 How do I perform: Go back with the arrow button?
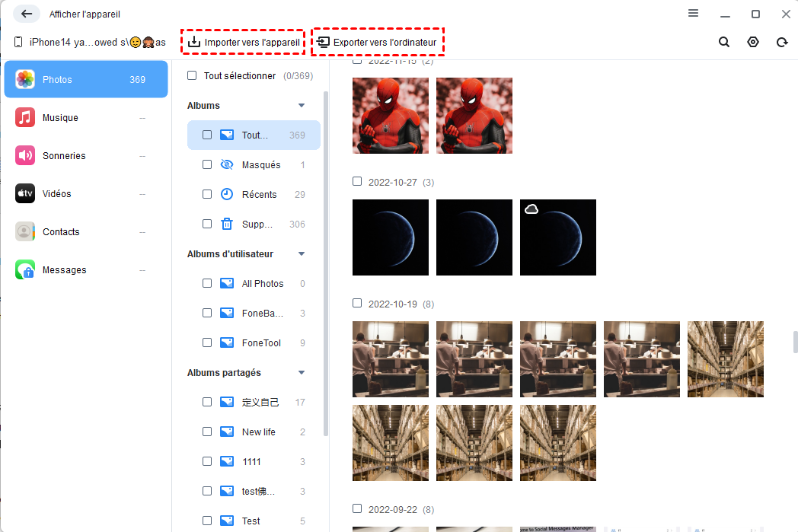(x=27, y=14)
